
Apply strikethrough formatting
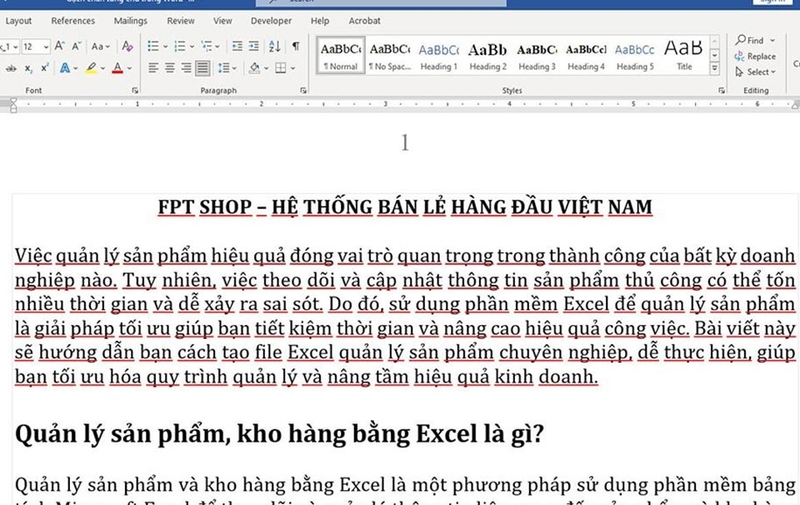point(11,68)
